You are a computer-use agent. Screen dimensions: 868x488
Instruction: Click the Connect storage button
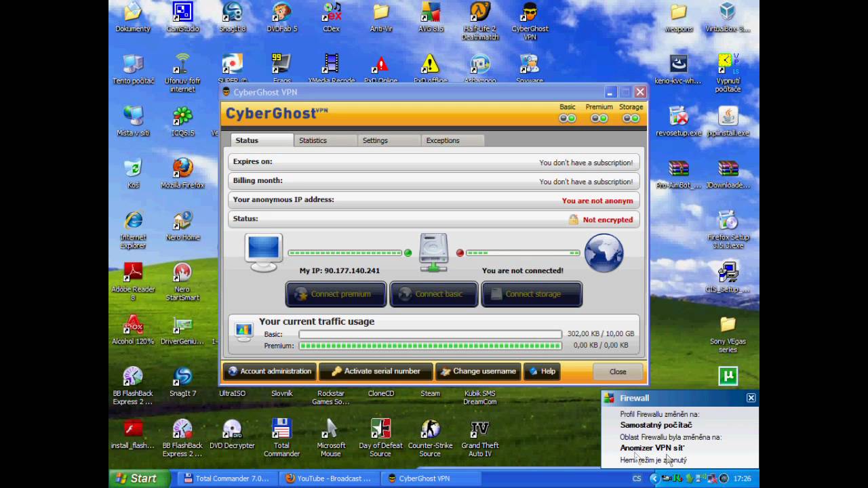point(532,294)
